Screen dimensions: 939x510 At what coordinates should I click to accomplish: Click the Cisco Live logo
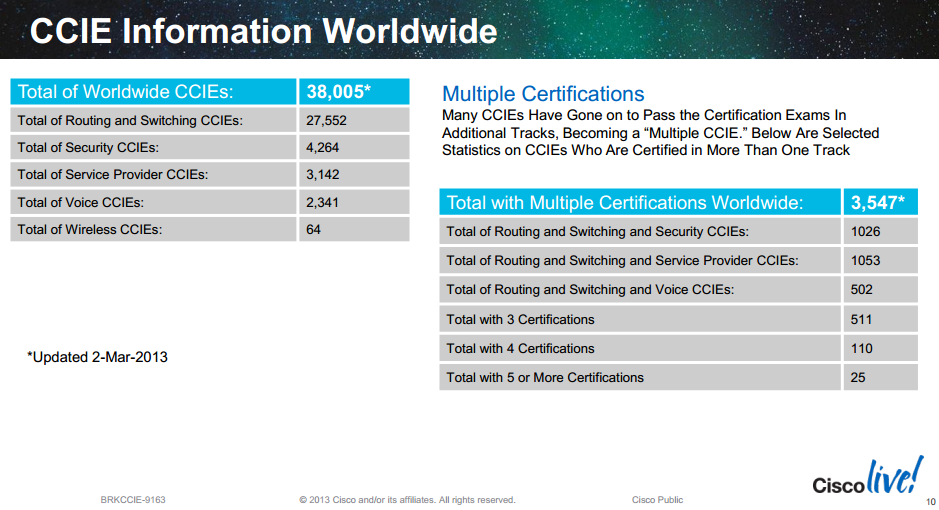[x=867, y=478]
